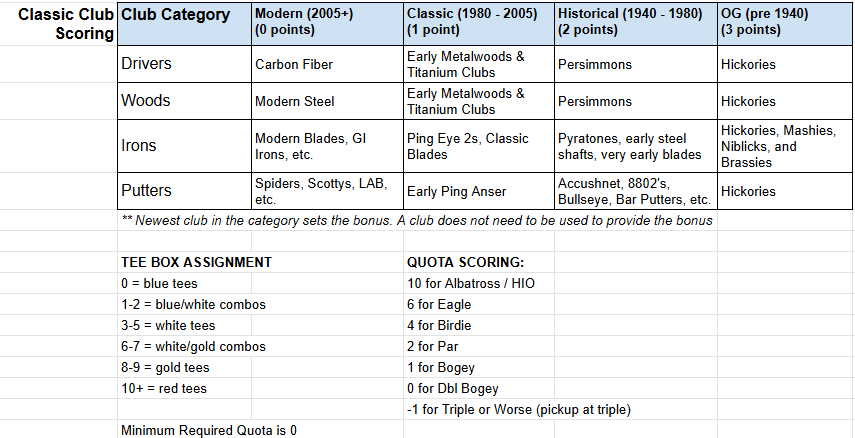The height and width of the screenshot is (438, 855).
Task: Click the "Irons" row label cell
Action: click(x=183, y=146)
